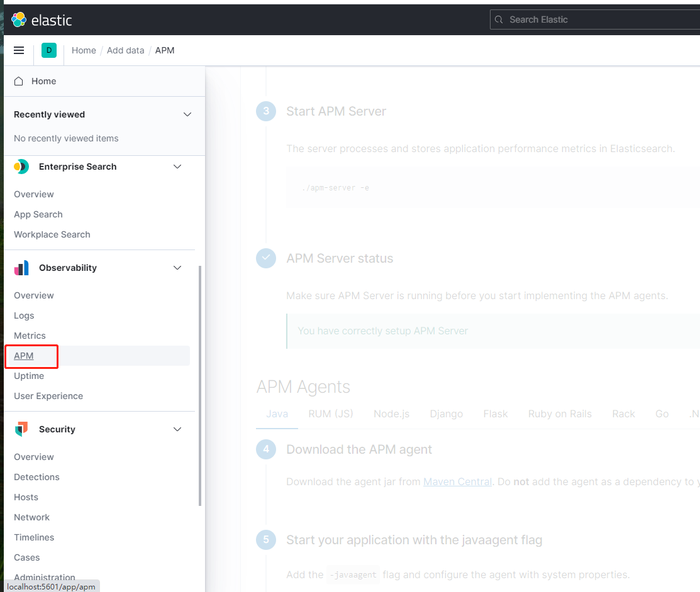Open the space selector D avatar
Screen dimensions: 700x592
click(x=49, y=50)
